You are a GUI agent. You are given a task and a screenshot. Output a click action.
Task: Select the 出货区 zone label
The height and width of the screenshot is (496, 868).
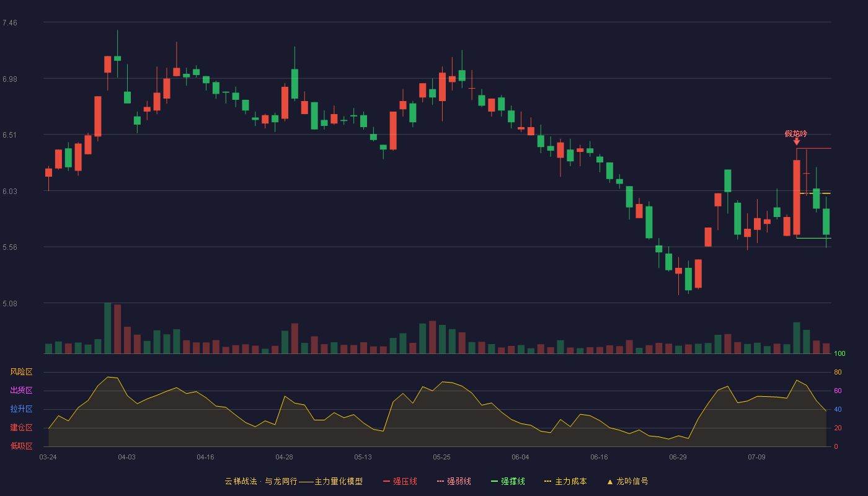[21, 391]
